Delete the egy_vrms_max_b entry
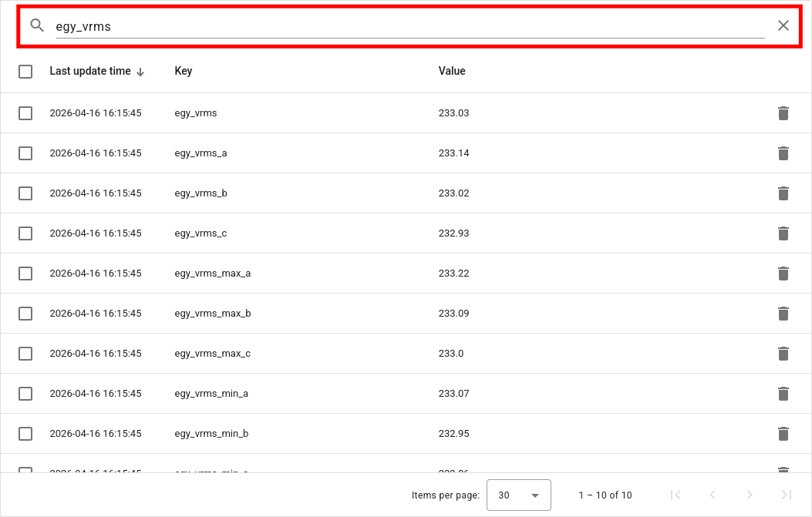Image resolution: width=812 pixels, height=517 pixels. [x=783, y=314]
